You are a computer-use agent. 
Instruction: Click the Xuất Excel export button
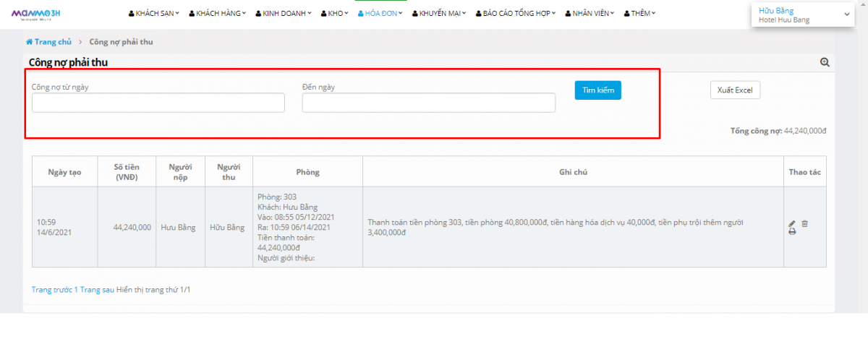tap(735, 90)
